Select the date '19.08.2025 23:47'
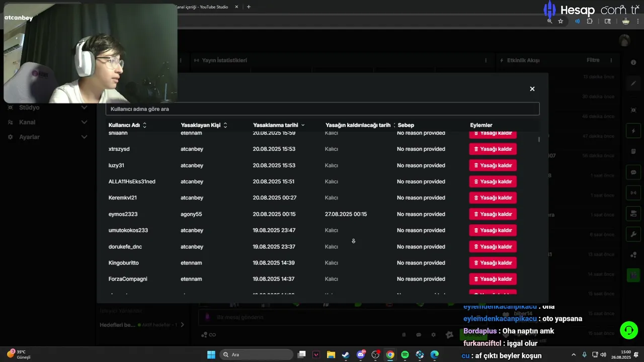The height and width of the screenshot is (362, 644). [x=274, y=230]
